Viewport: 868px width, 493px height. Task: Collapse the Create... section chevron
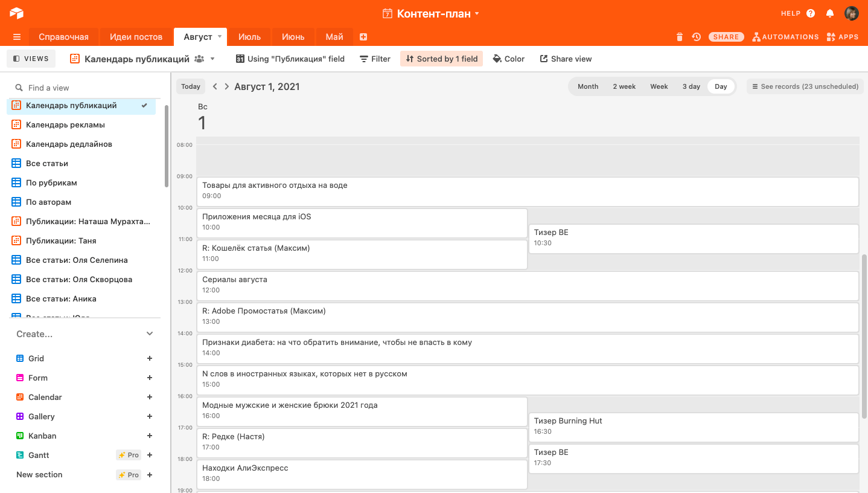coord(150,333)
